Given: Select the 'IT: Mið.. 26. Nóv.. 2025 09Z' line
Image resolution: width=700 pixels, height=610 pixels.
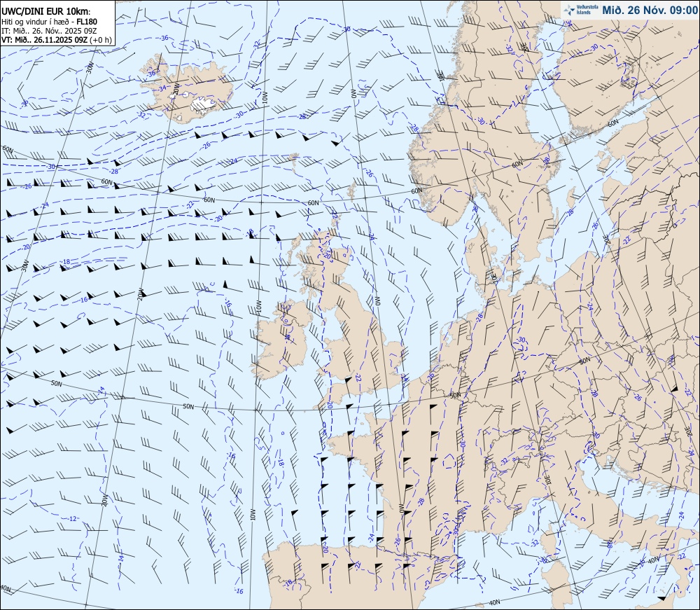Looking at the screenshot, I should pos(49,30).
